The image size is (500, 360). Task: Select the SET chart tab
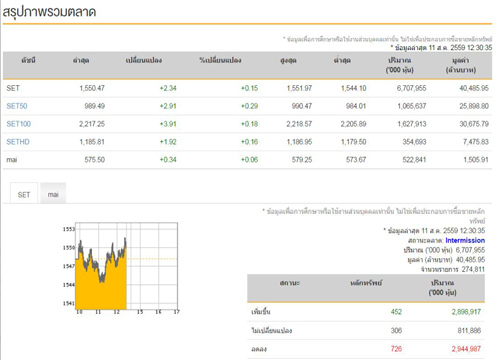point(24,193)
